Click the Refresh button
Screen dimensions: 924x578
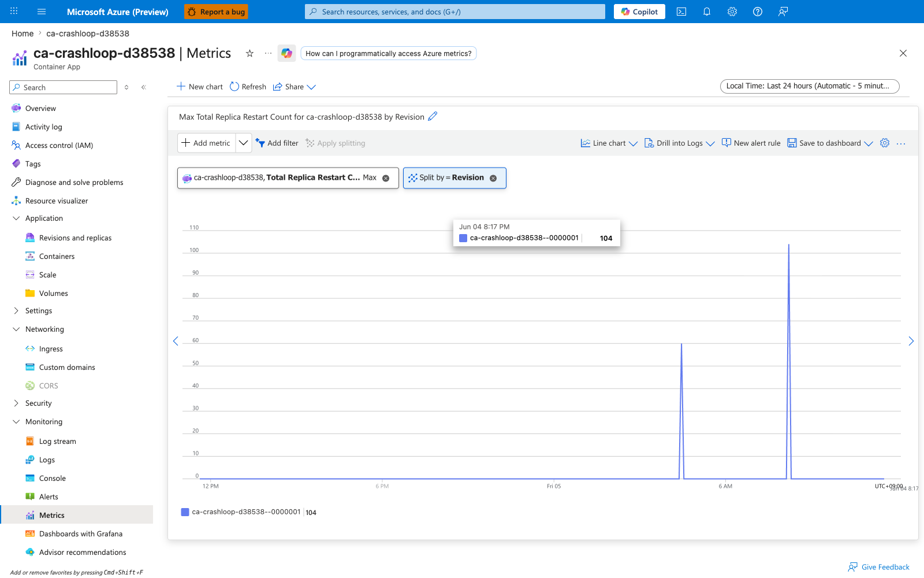pyautogui.click(x=248, y=87)
